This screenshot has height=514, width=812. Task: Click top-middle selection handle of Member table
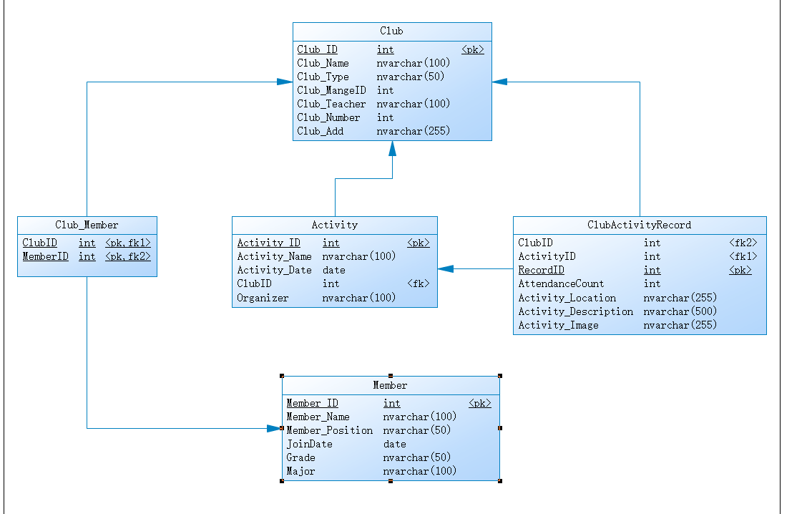coord(391,376)
